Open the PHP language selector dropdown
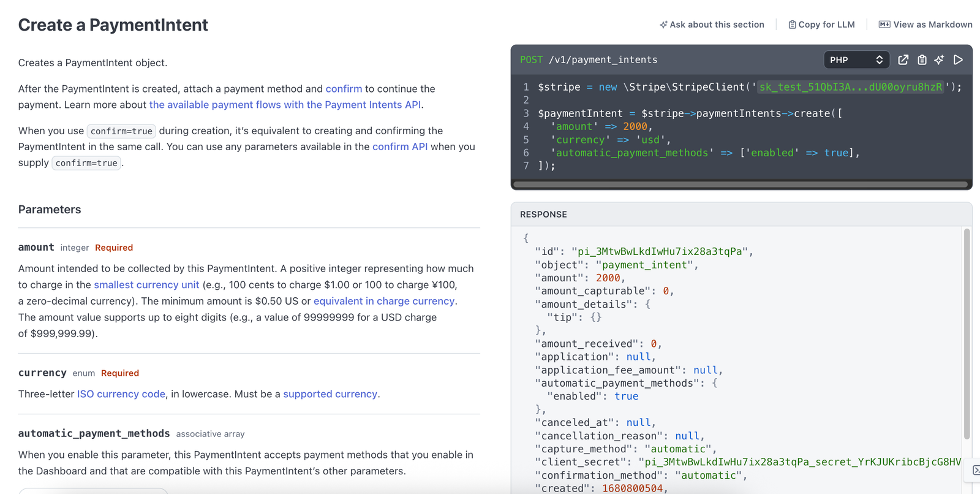The height and width of the screenshot is (494, 980). (x=856, y=59)
